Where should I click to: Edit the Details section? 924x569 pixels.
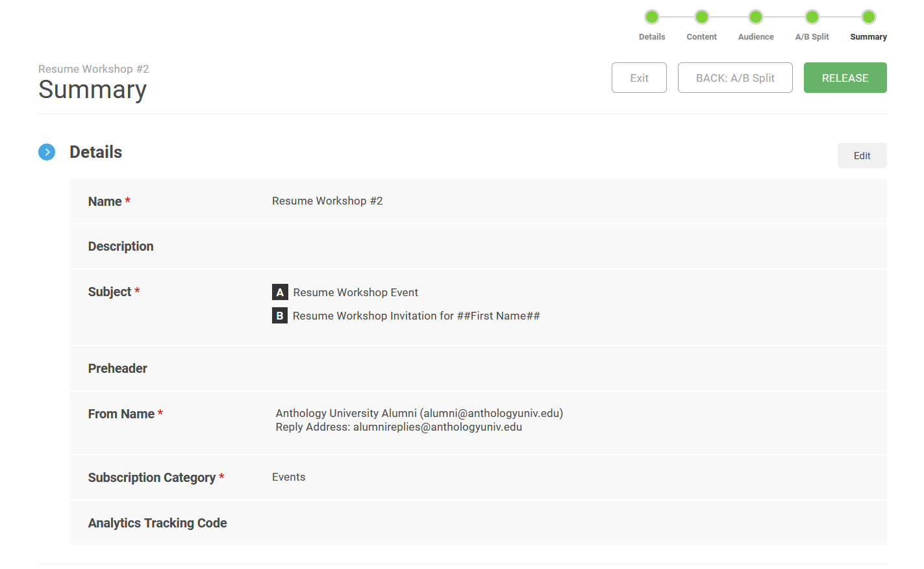(x=862, y=156)
